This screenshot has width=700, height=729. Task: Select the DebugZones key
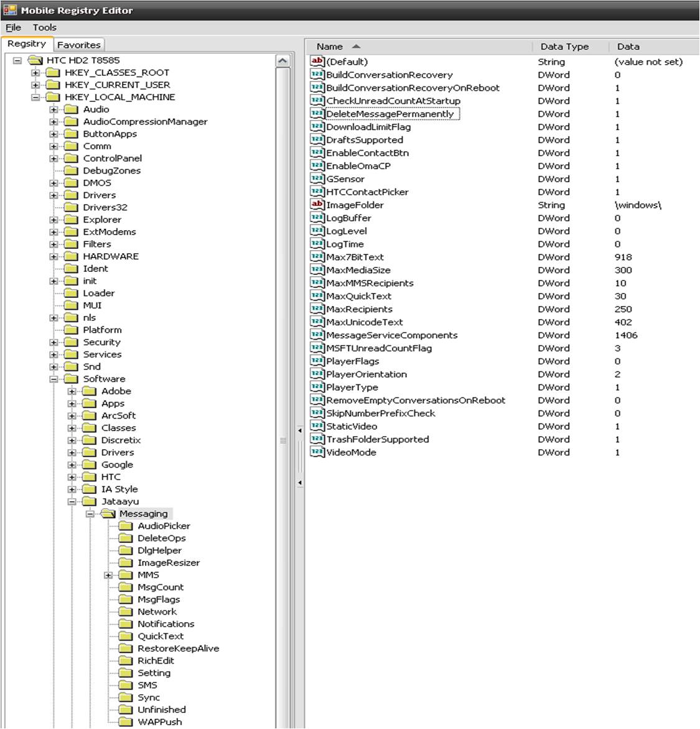click(111, 170)
